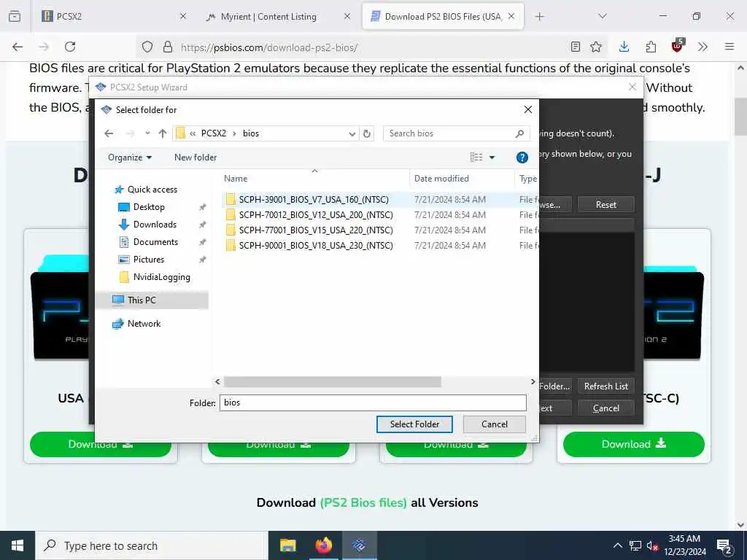
Task: Open notification center icon
Action: 724,546
